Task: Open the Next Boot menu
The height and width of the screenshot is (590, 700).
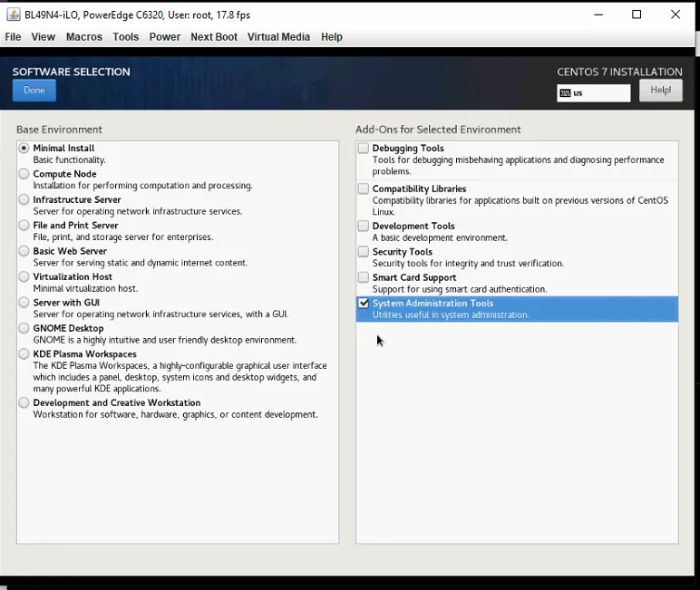Action: 214,37
